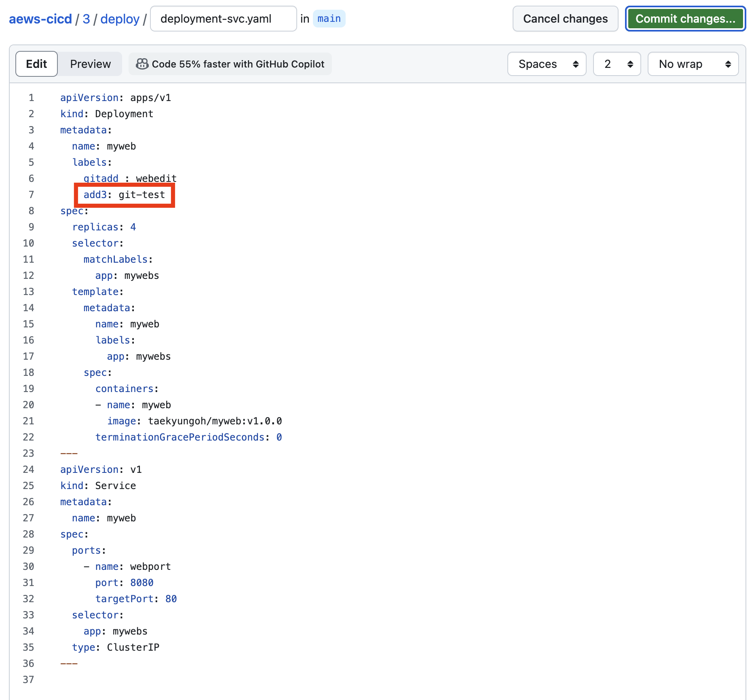
Task: Click the line metadata: on line 26
Action: pos(86,502)
